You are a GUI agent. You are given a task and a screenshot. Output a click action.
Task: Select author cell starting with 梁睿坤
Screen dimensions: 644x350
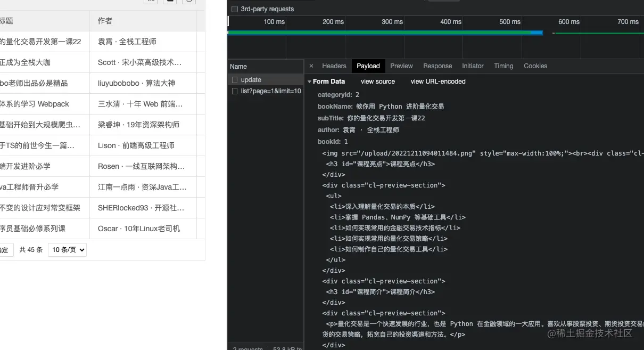(143, 125)
